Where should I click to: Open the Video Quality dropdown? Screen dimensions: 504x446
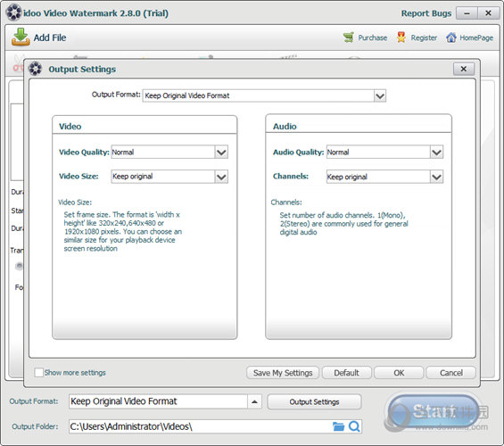point(221,152)
